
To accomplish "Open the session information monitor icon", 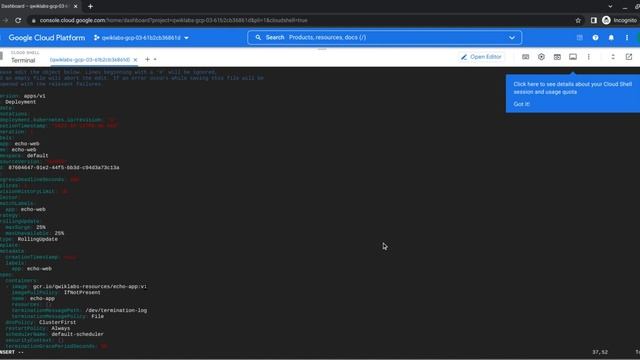I will click(573, 57).
